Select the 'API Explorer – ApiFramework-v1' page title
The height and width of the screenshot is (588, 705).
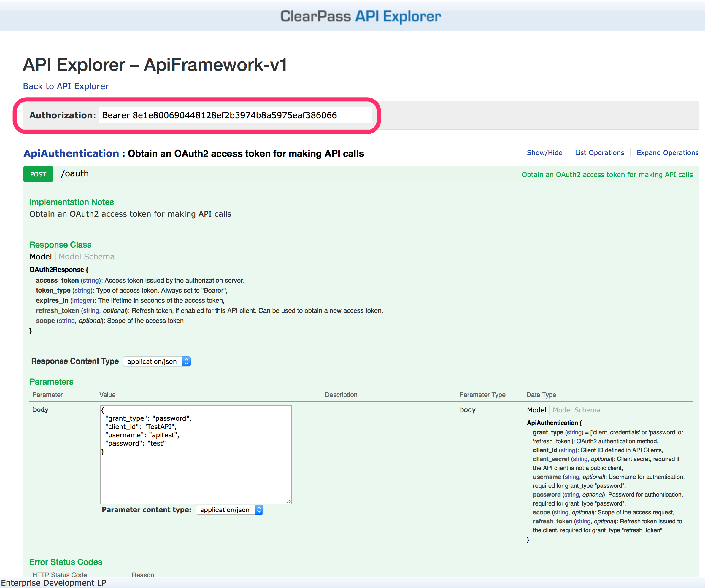pyautogui.click(x=155, y=65)
